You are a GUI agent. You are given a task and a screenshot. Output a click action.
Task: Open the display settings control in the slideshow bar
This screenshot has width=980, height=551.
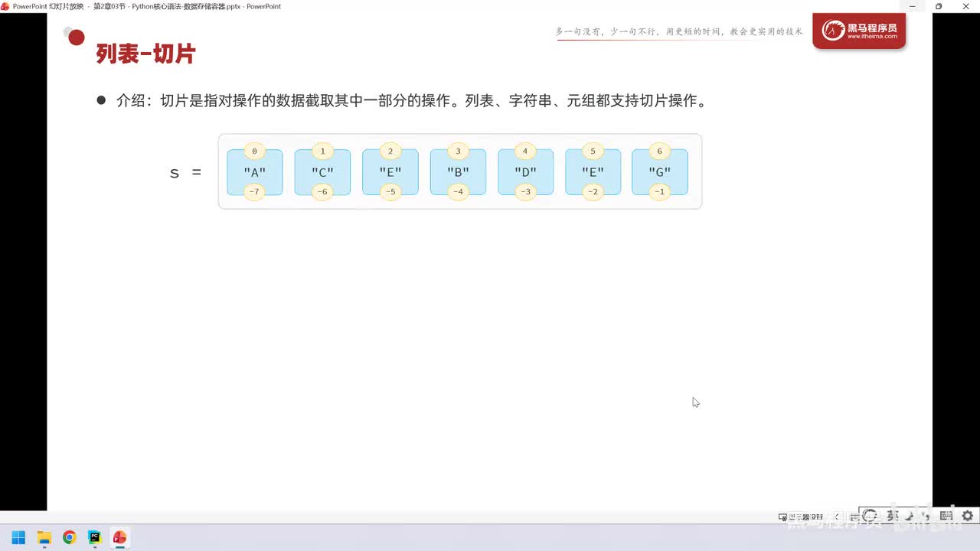pos(801,517)
